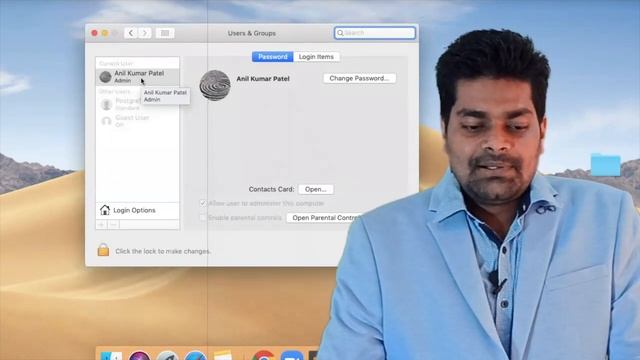Select Anil Kumar Patel in user list

pyautogui.click(x=138, y=76)
